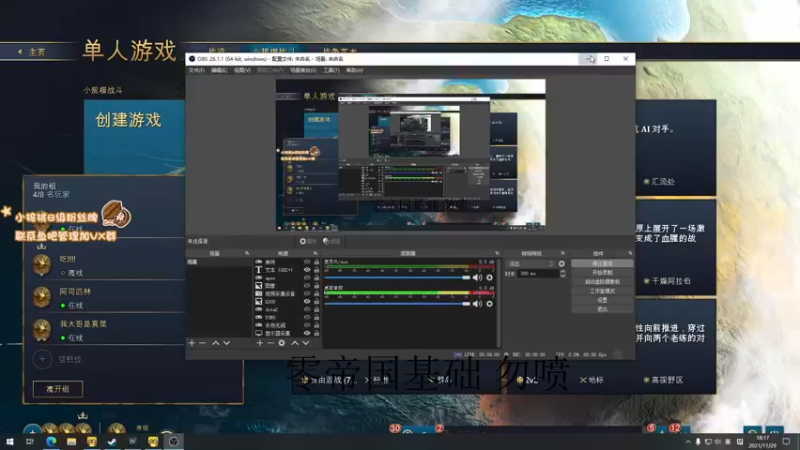The image size is (800, 450).
Task: Mute the 麦克风/Aux speaker icon
Action: click(x=477, y=278)
